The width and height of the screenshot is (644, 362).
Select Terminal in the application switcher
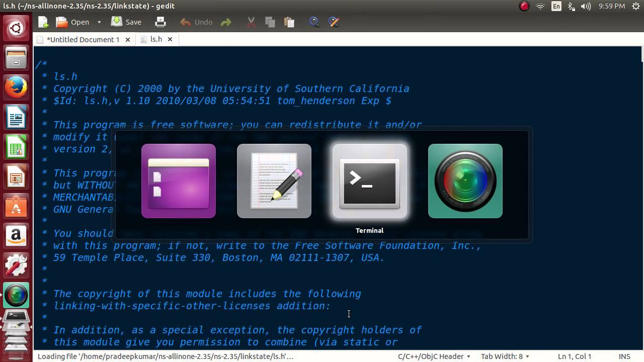(x=370, y=181)
